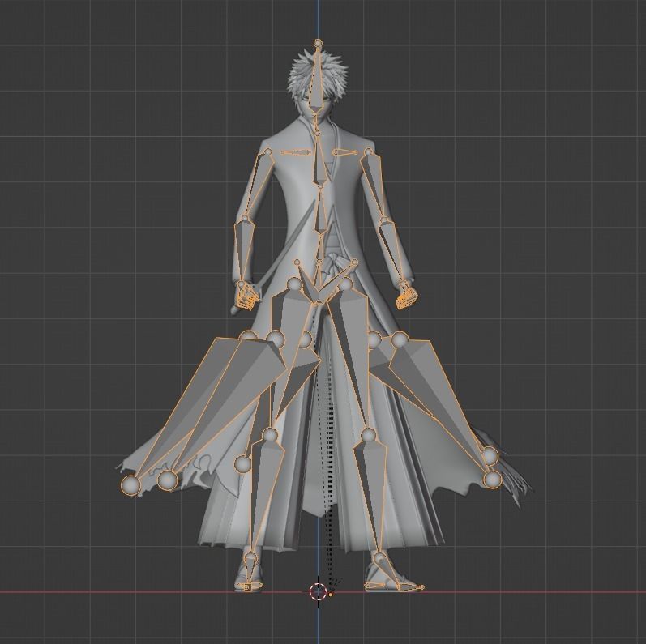Viewport: 646px width, 644px height.
Task: Click the knee joint sphere on the viewer's left
Action: [x=269, y=434]
